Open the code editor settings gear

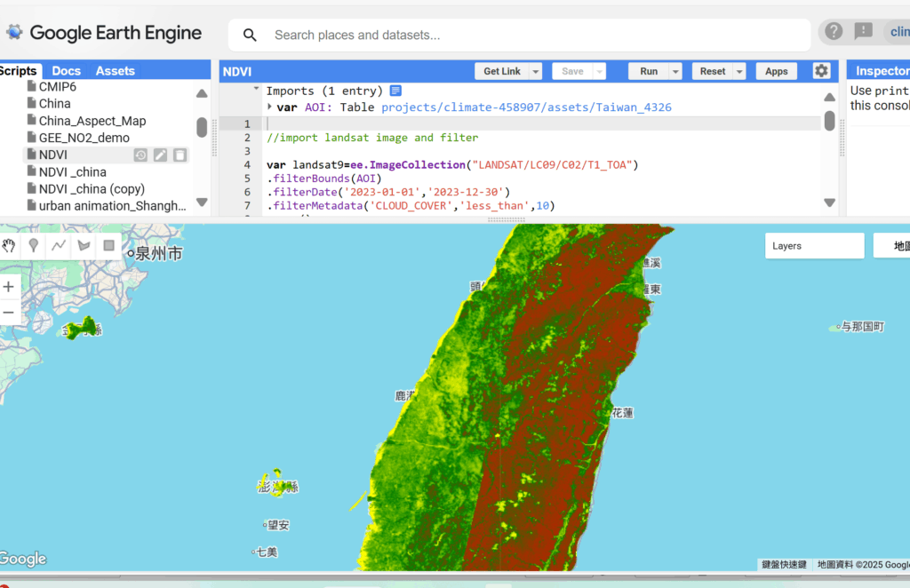pos(821,71)
